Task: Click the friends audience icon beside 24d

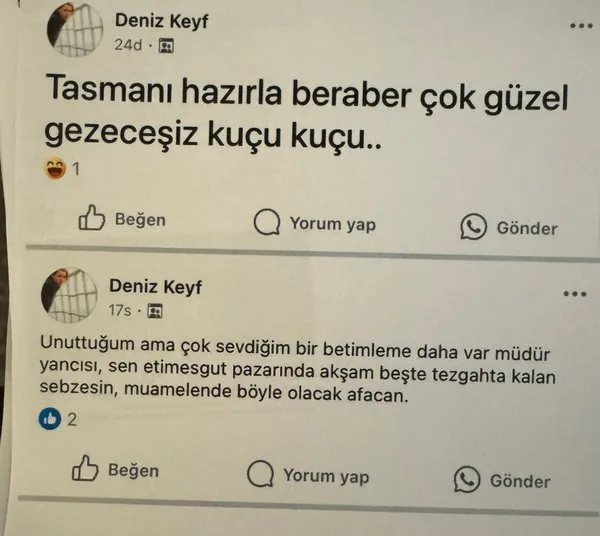Action: (x=166, y=46)
